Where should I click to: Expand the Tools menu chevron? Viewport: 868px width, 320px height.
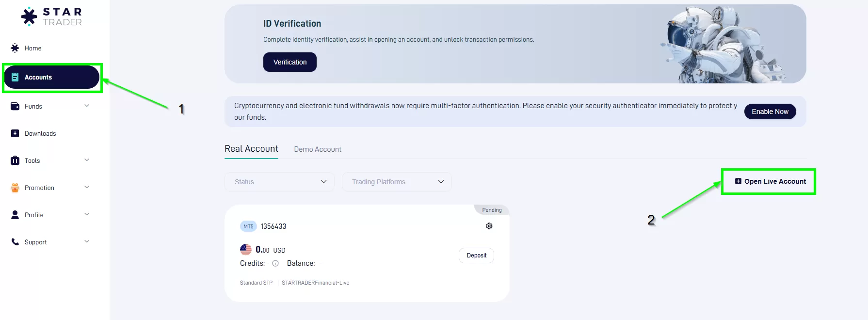coord(87,160)
